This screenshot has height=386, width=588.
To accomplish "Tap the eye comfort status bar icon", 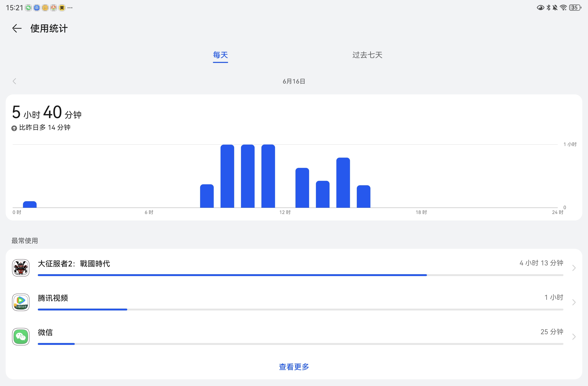I will point(540,8).
